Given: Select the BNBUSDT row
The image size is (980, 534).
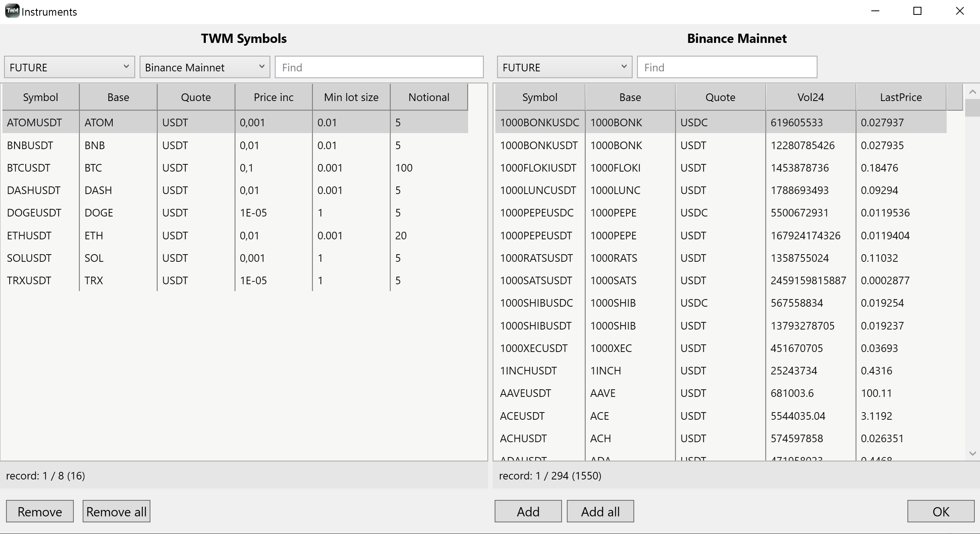Looking at the screenshot, I should click(235, 145).
